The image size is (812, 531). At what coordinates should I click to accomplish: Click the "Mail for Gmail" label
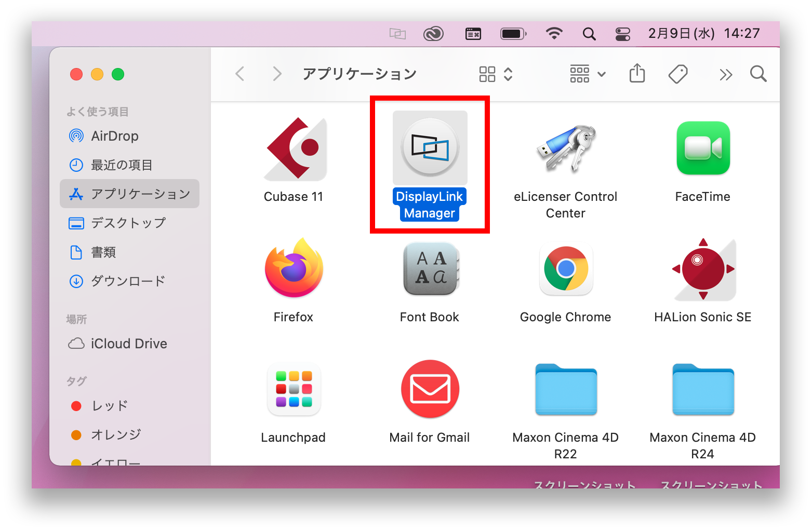[x=430, y=438]
